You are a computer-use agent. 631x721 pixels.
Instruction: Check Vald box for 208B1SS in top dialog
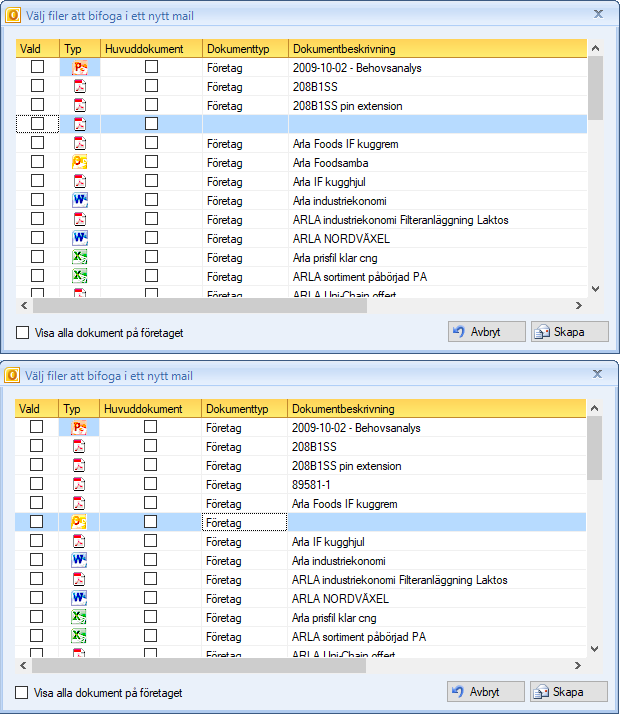coord(37,86)
